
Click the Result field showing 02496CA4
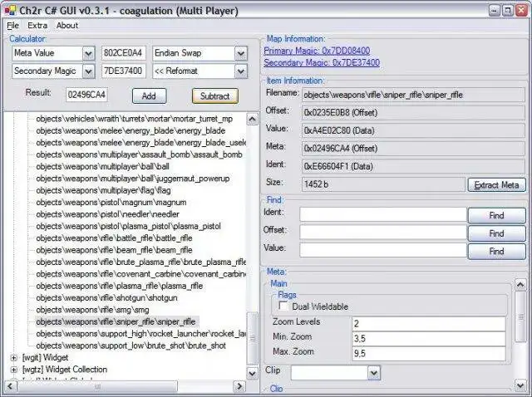coord(86,95)
